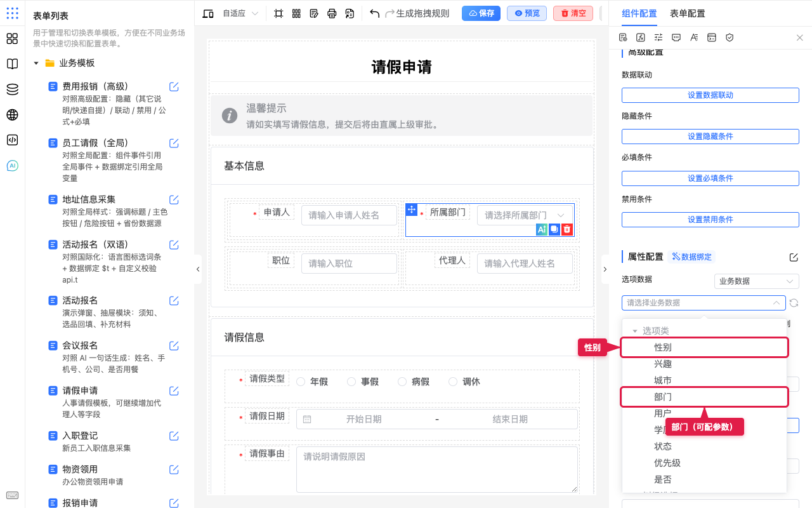Switch to the 表单配置 tab
The width and height of the screenshot is (812, 508).
click(x=687, y=13)
